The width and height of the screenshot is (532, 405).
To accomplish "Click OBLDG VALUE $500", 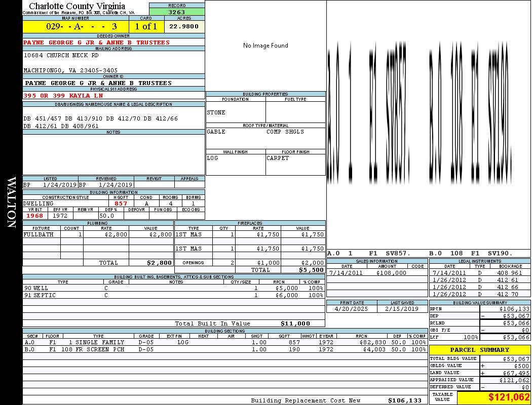I will click(x=522, y=366).
